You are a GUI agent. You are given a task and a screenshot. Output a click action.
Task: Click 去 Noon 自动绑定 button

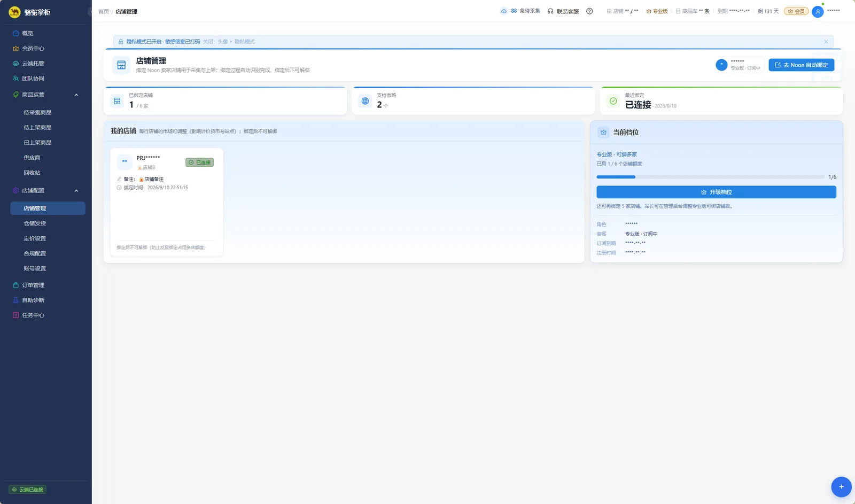point(802,65)
